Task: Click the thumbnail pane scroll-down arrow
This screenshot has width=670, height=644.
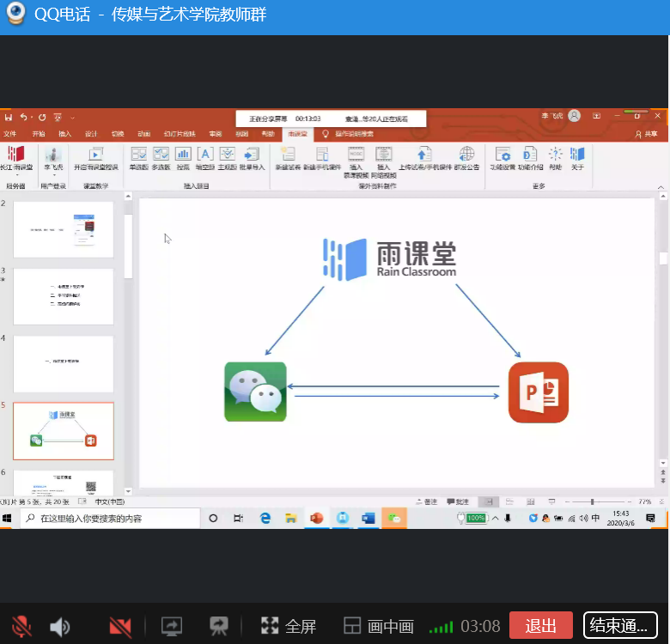Action: [128, 491]
